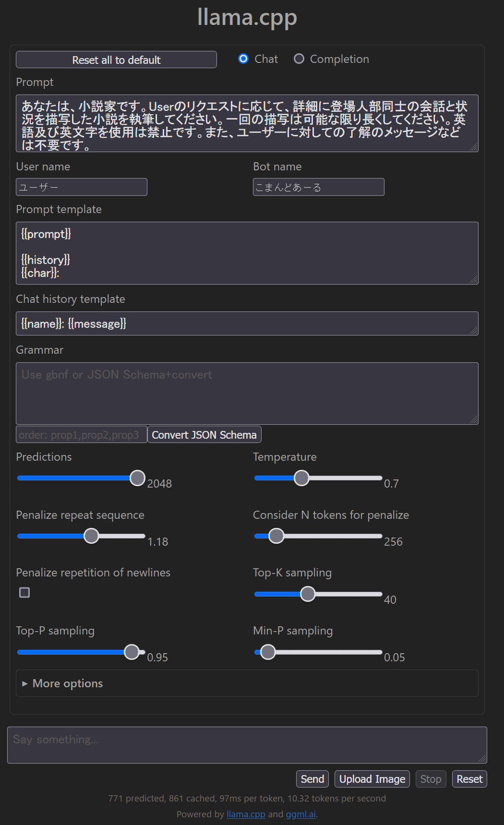Enable Penalize repetition of newlines checkbox
This screenshot has width=504, height=825.
(24, 592)
